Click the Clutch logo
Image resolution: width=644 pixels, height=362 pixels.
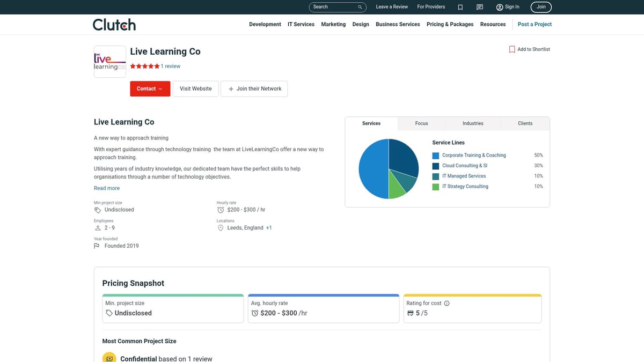click(x=114, y=25)
